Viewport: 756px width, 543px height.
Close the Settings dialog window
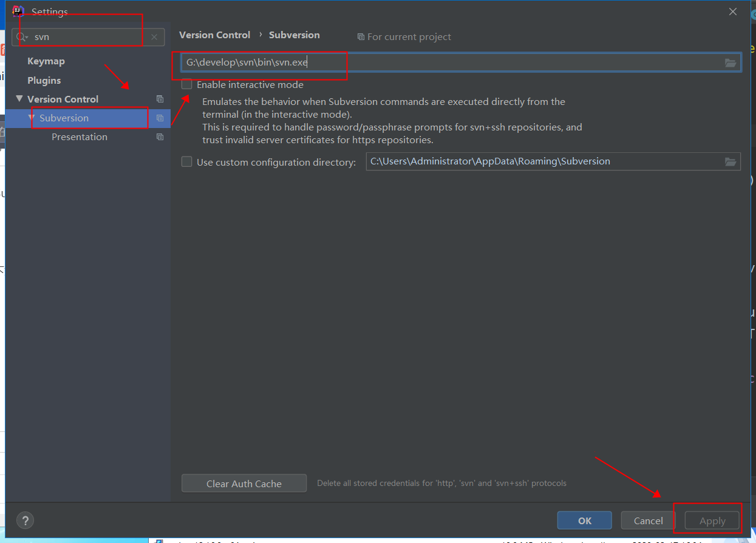tap(733, 12)
